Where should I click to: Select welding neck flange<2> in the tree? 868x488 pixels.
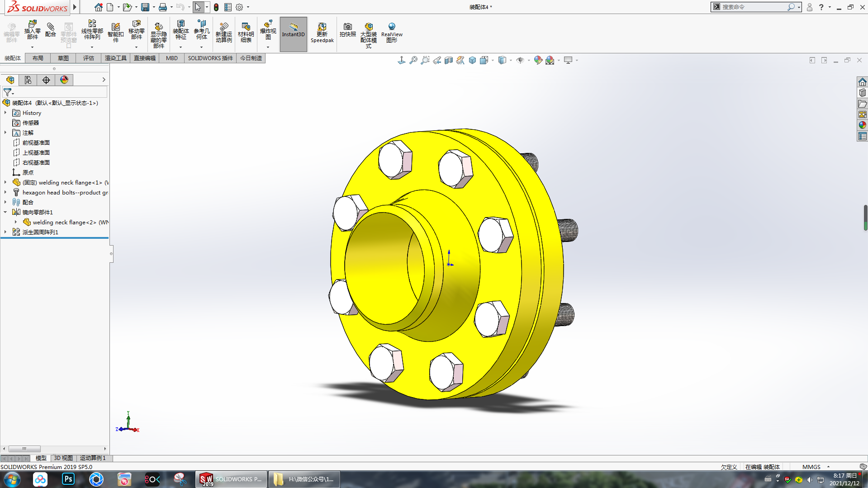68,222
